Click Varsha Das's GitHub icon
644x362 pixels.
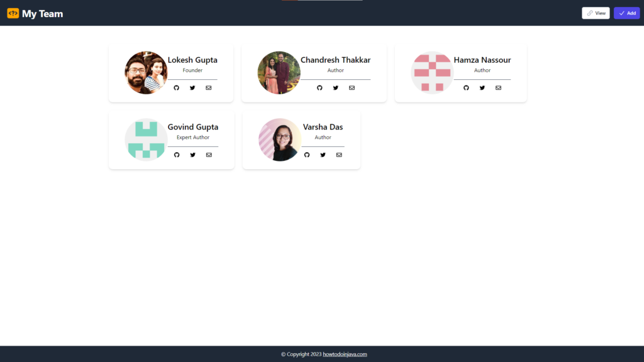306,155
